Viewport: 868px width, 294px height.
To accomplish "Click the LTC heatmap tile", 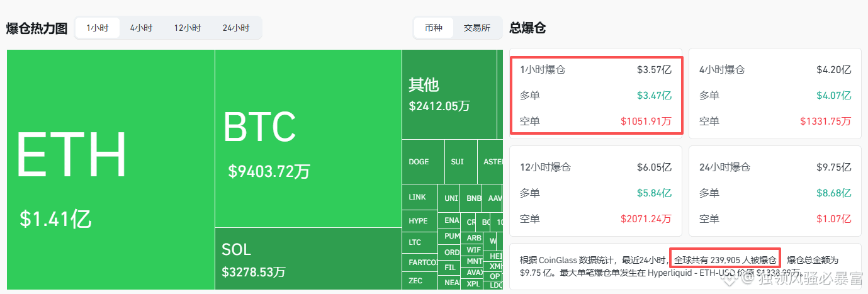I will [x=419, y=242].
